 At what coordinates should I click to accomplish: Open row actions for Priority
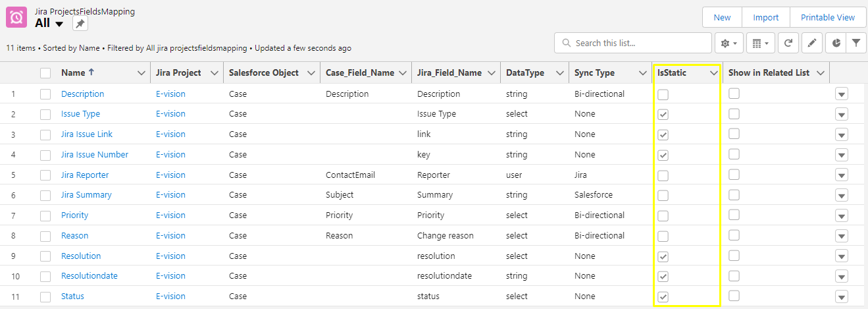tap(841, 216)
